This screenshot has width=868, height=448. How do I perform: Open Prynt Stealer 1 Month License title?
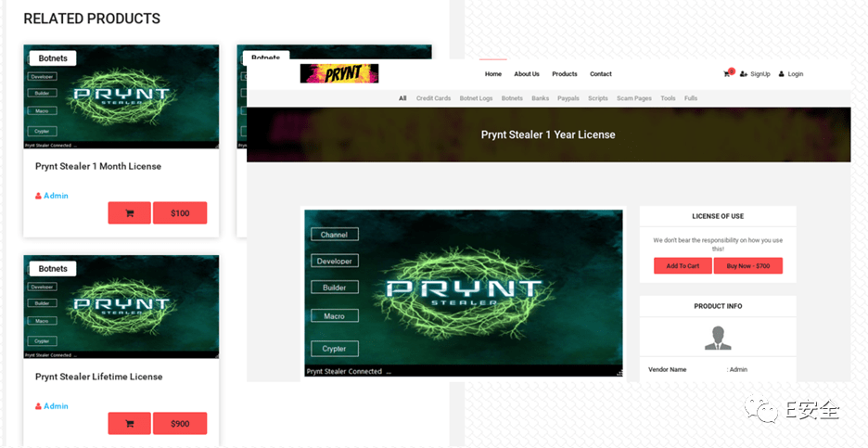(x=98, y=166)
